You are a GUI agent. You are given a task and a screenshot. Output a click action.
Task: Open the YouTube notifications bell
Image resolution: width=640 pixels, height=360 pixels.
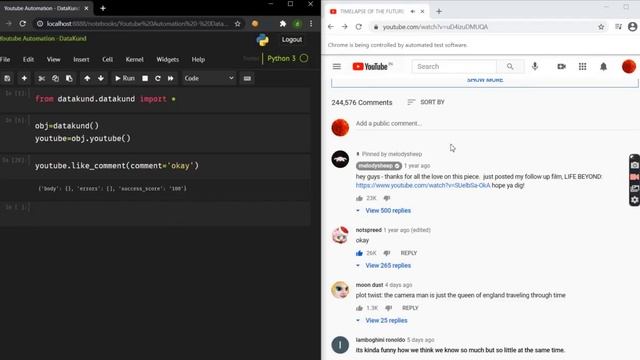point(603,67)
